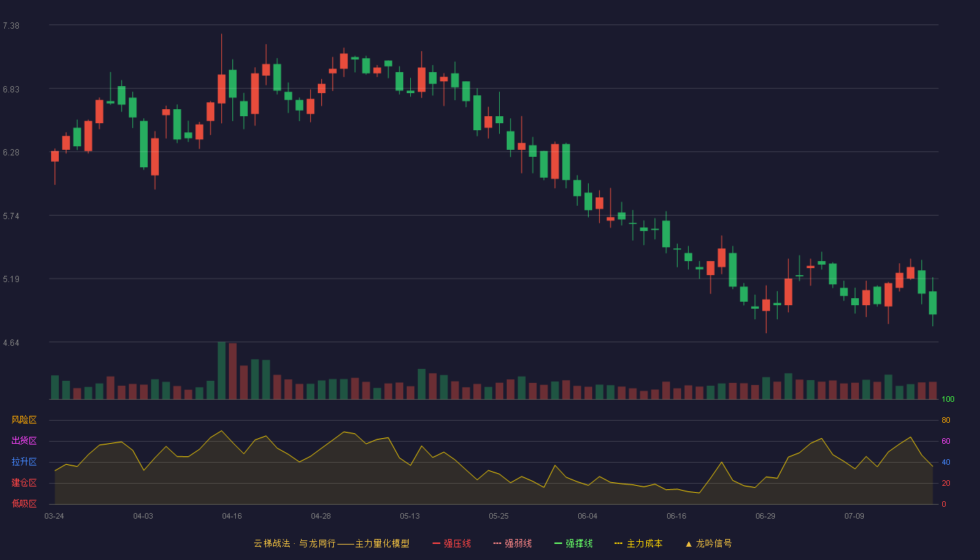Click the 低吸区 zone label
Viewport: 980px width, 560px height.
(x=24, y=503)
